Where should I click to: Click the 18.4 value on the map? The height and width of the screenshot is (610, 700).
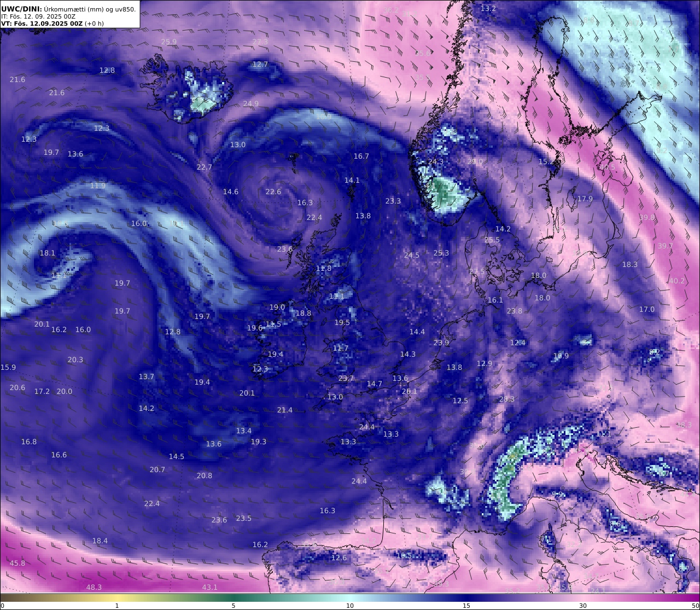tap(100, 541)
